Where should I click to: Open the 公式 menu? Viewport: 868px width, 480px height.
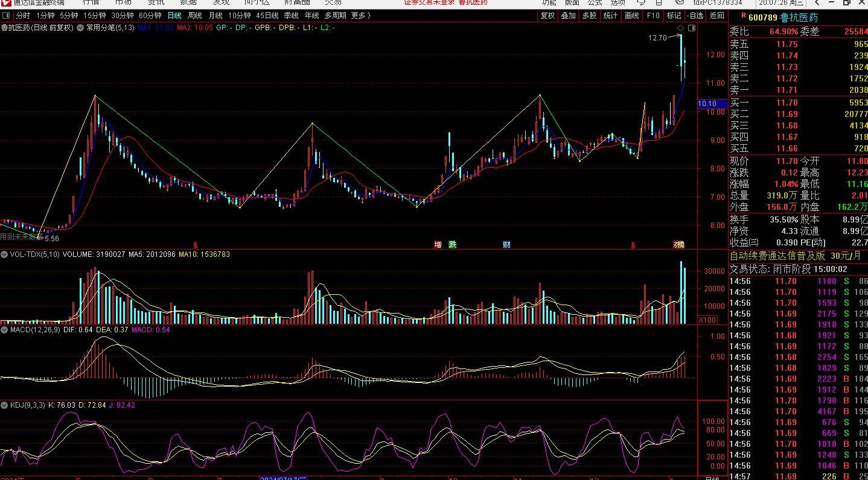pyautogui.click(x=595, y=3)
